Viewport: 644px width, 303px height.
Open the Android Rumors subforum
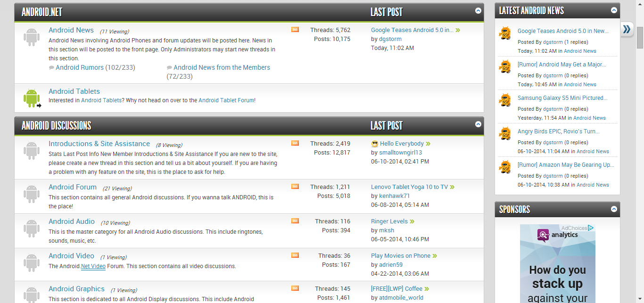pos(80,67)
